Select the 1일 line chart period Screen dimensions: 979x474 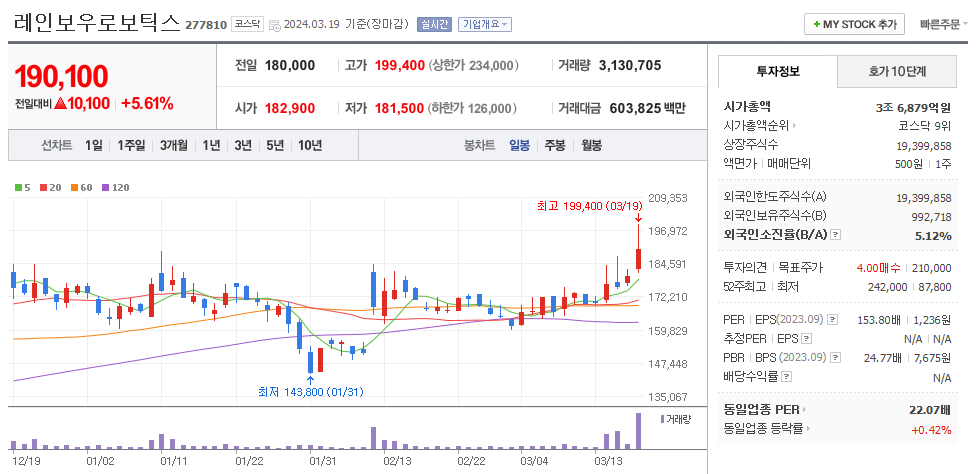click(94, 146)
